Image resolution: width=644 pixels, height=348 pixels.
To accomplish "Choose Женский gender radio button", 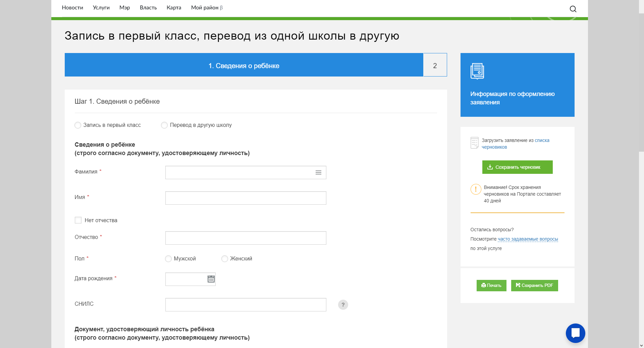I will 225,259.
